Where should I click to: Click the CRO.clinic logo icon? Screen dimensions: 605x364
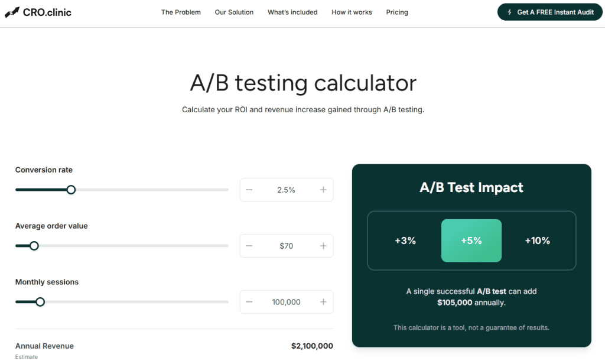click(12, 12)
